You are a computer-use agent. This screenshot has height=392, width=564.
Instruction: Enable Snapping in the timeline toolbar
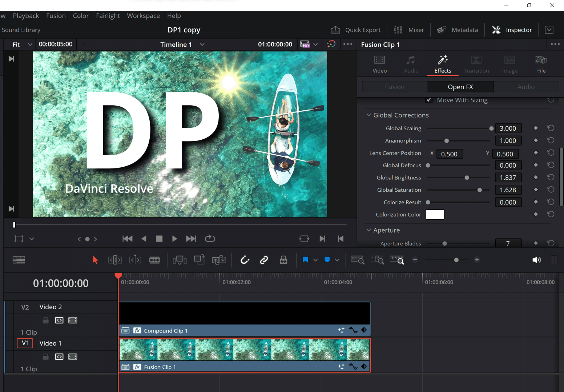[245, 260]
